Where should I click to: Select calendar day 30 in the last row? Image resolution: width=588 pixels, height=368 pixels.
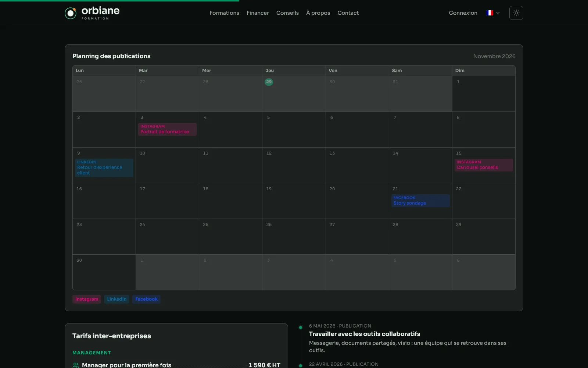click(x=104, y=272)
